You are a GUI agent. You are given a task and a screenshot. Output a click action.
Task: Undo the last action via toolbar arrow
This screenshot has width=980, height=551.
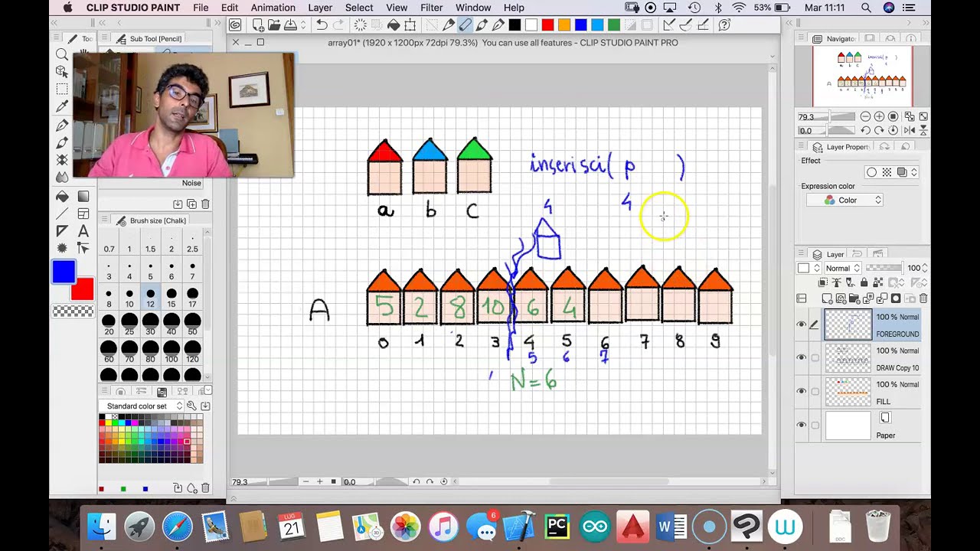click(322, 24)
